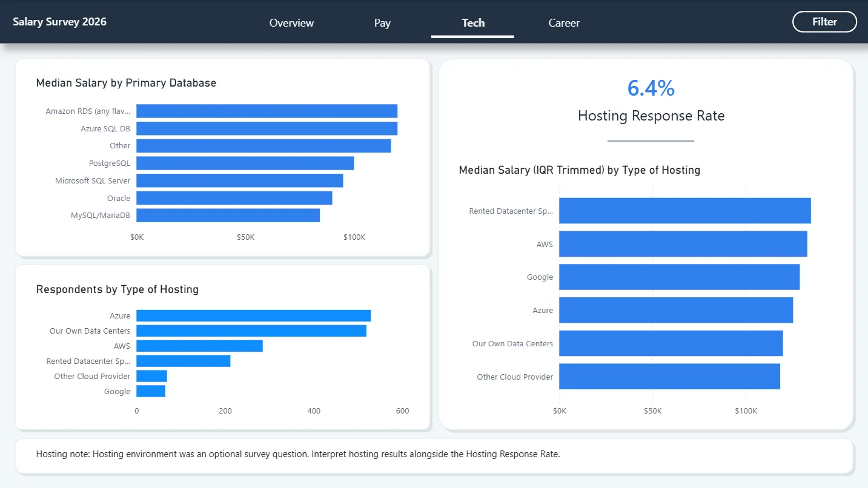Click the Other database salary bar
Screen dimensions: 868x488
[x=263, y=146]
